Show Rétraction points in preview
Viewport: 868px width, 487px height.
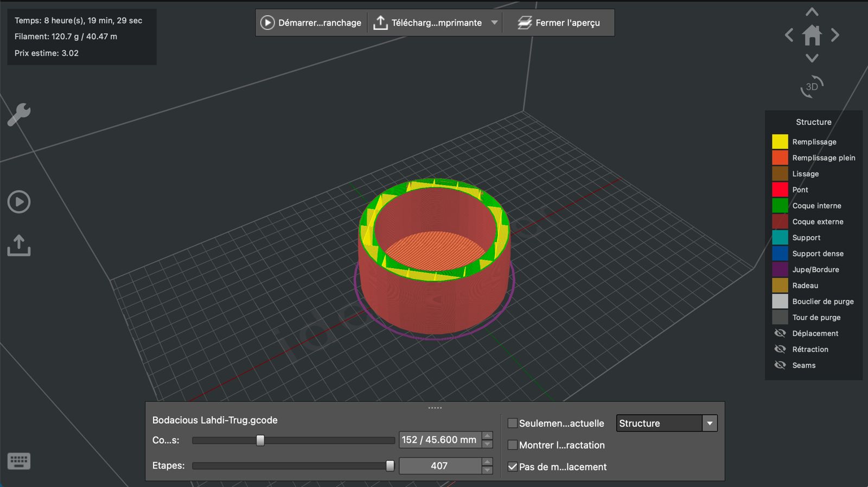[780, 349]
